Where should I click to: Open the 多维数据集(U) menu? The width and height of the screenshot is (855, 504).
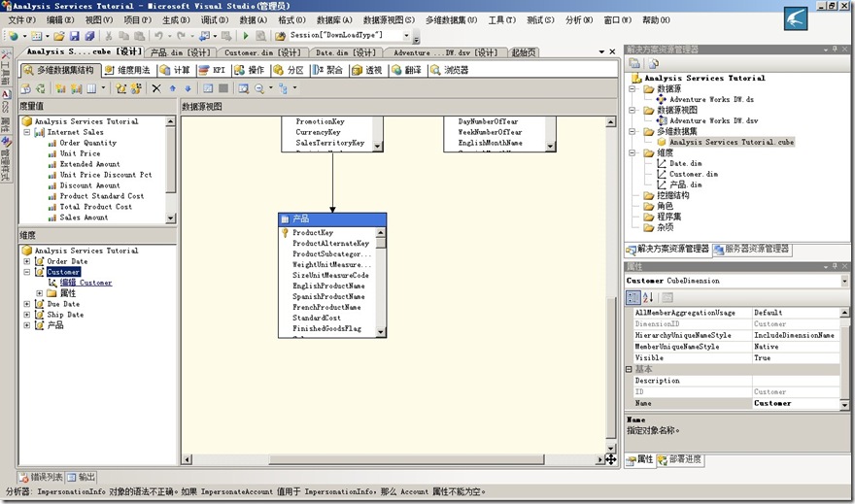pyautogui.click(x=451, y=20)
